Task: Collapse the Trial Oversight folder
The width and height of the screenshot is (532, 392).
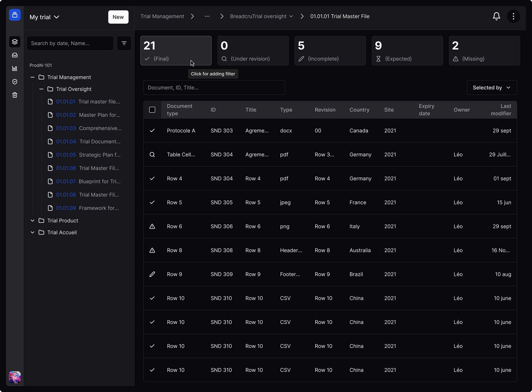Action: point(41,89)
